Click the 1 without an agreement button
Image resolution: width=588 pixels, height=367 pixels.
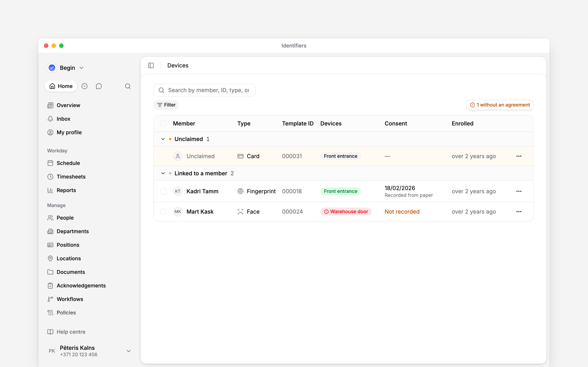[x=500, y=105]
